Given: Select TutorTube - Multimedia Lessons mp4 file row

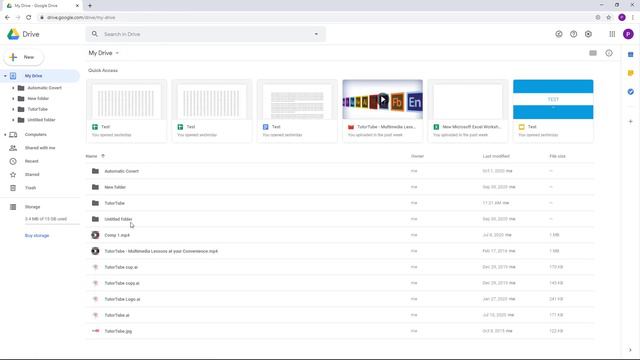Looking at the screenshot, I should [x=340, y=251].
